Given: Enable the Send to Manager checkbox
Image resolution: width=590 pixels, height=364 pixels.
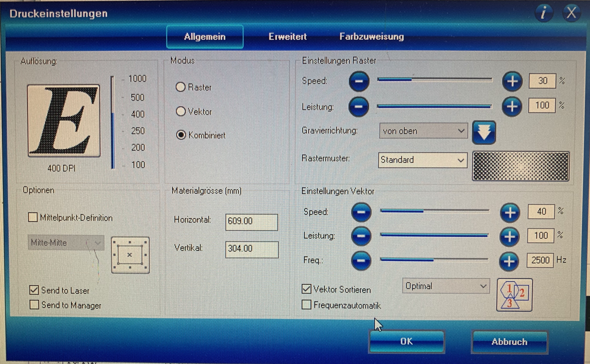Looking at the screenshot, I should point(34,305).
